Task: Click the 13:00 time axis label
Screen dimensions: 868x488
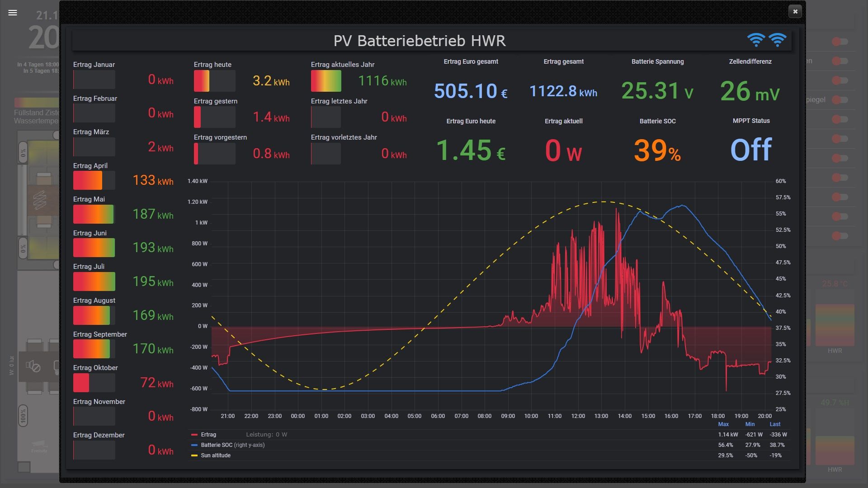Action: [601, 416]
